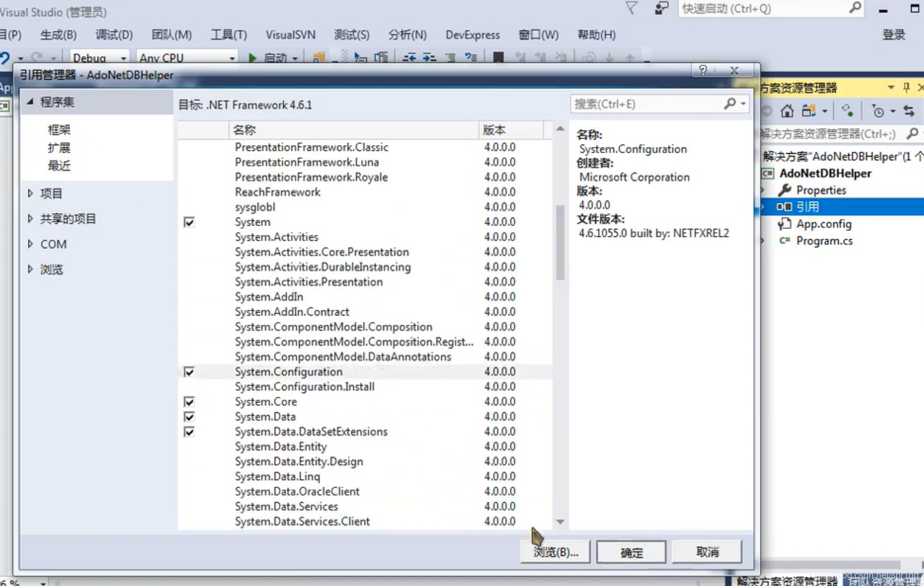Click the notifications filter flag icon
This screenshot has width=924, height=586.
coord(631,8)
